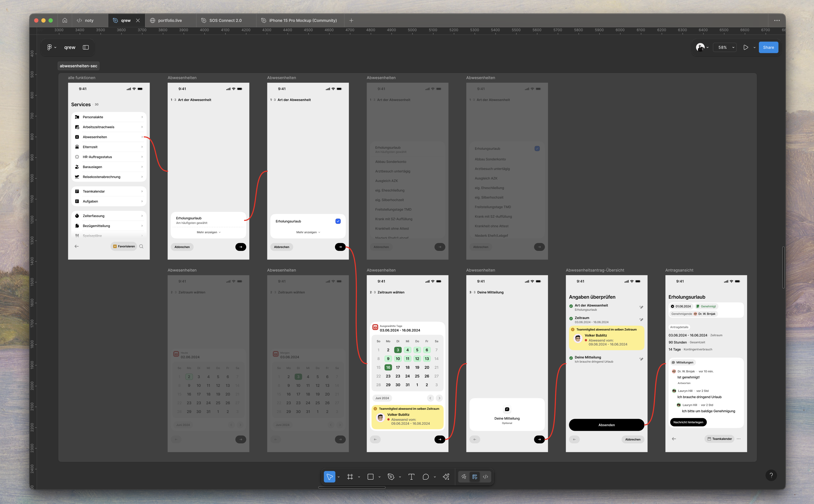The height and width of the screenshot is (504, 814).
Task: Select the Comment tool
Action: pyautogui.click(x=425, y=477)
